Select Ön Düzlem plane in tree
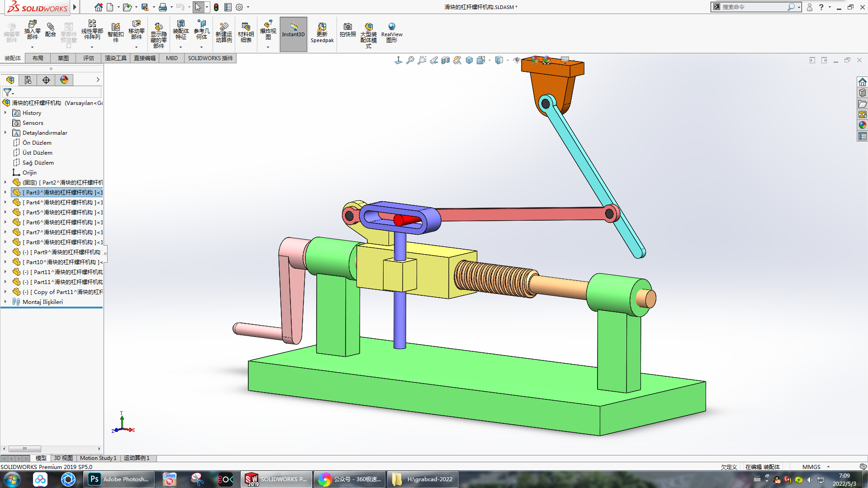Image resolution: width=868 pixels, height=488 pixels. point(37,143)
